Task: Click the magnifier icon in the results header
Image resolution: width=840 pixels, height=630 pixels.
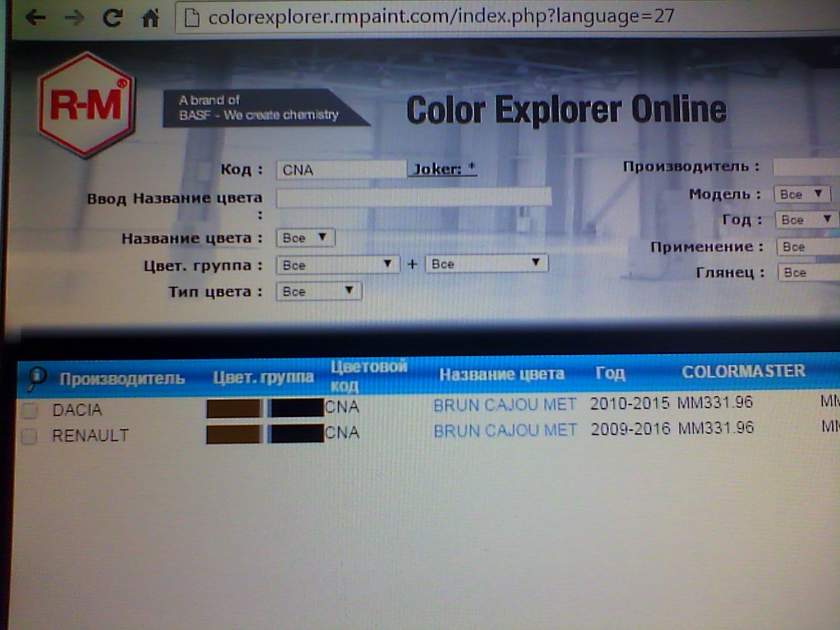Action: (37, 377)
